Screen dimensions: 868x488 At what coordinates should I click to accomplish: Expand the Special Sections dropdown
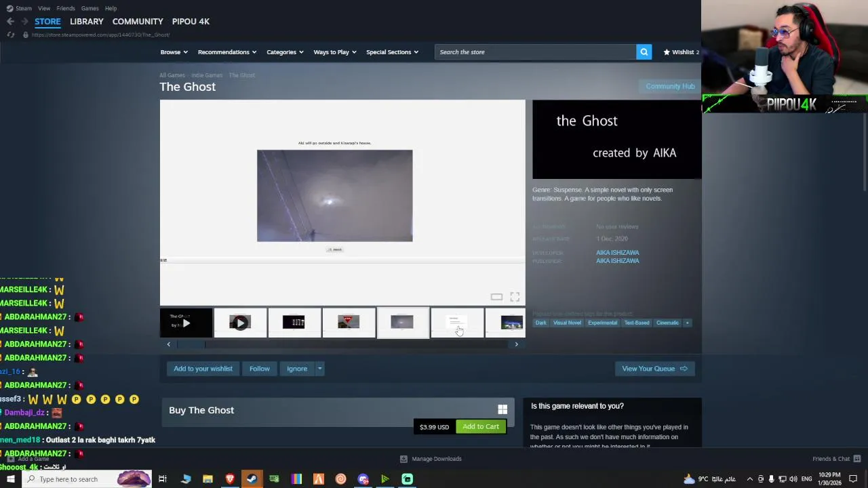pyautogui.click(x=393, y=52)
